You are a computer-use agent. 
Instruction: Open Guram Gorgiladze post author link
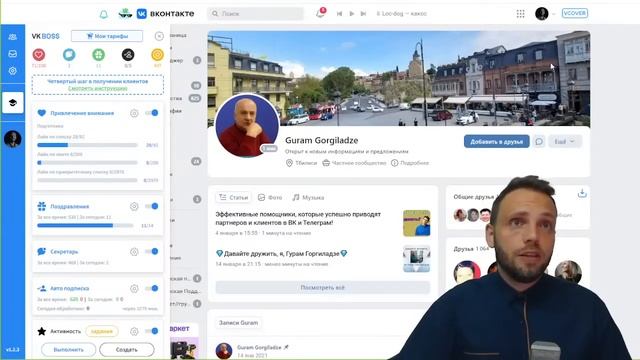point(259,348)
